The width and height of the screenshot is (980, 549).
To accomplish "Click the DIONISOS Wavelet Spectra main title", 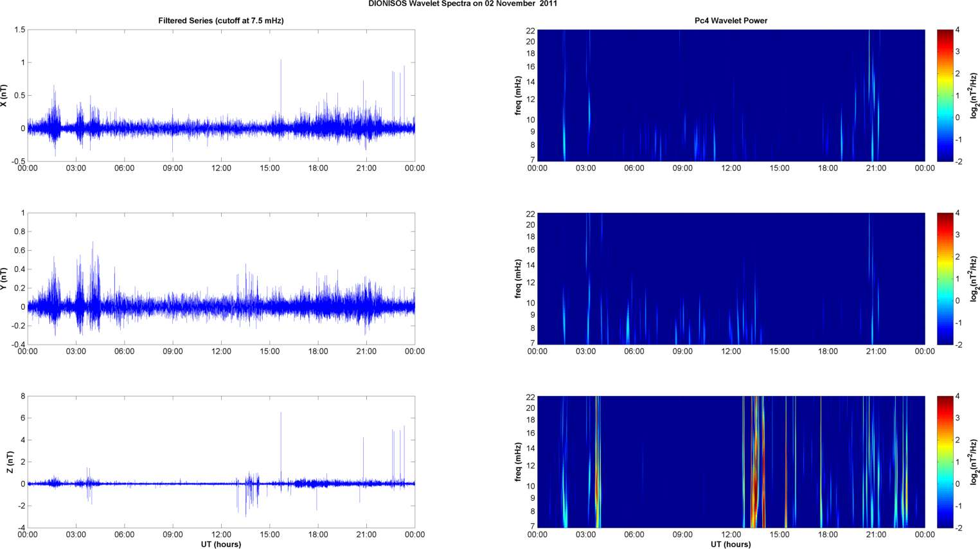I will pyautogui.click(x=463, y=4).
